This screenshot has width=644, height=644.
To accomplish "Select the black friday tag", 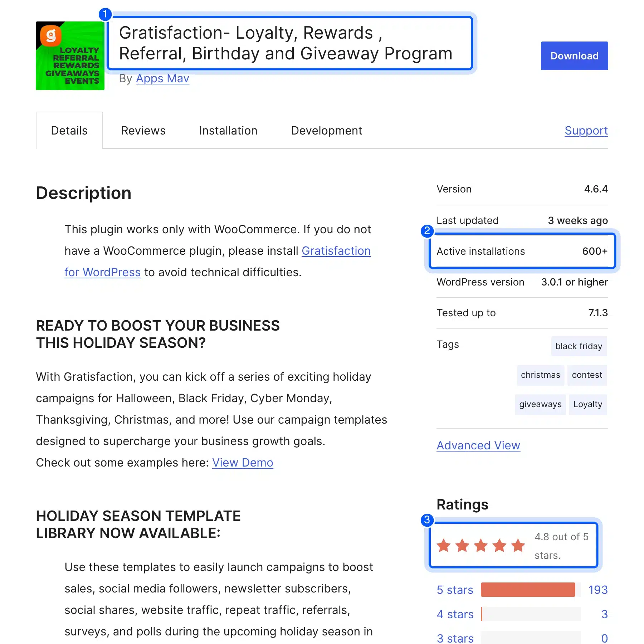I will point(579,346).
